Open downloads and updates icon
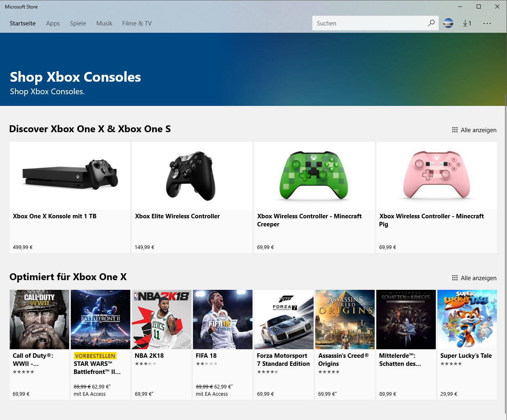 [x=467, y=23]
